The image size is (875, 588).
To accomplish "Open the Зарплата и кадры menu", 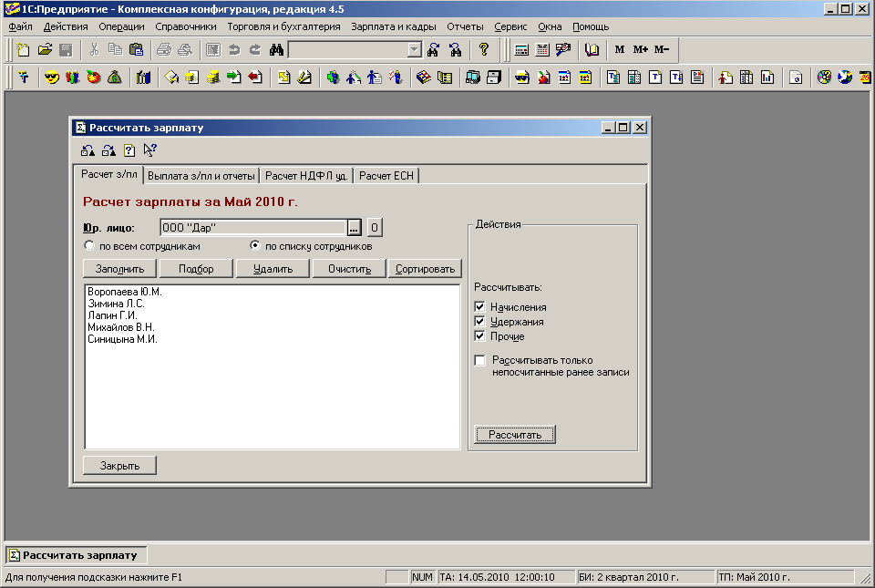I will coord(393,26).
